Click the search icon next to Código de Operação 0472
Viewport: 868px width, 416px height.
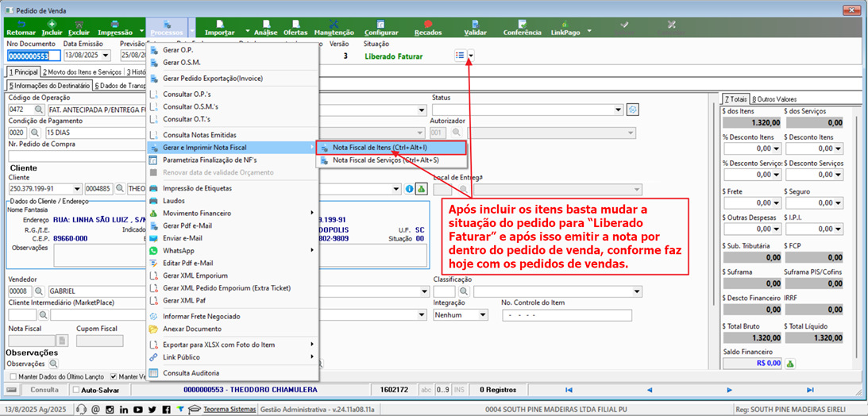[39, 110]
